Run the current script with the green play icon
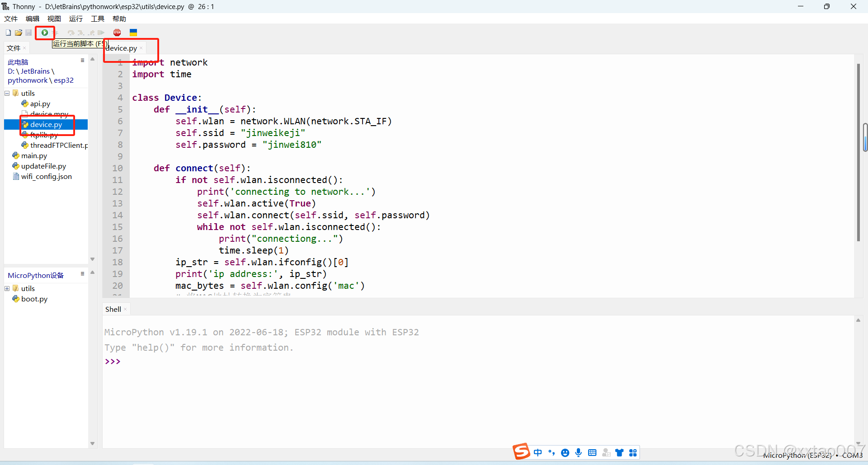Viewport: 868px width, 465px height. (x=45, y=33)
